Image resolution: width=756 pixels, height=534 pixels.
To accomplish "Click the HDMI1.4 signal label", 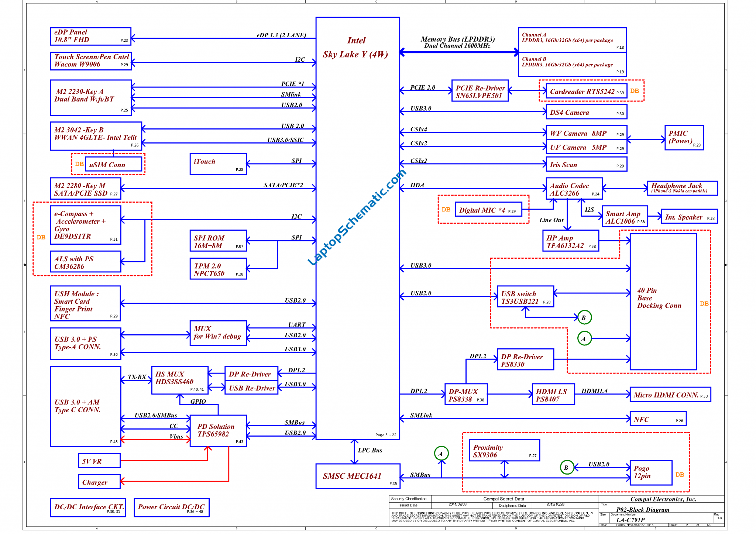I will coord(595,391).
